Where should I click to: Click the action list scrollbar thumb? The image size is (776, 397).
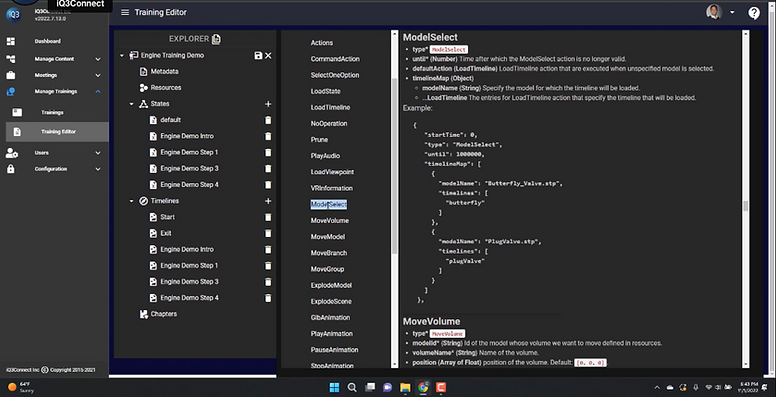(x=394, y=166)
